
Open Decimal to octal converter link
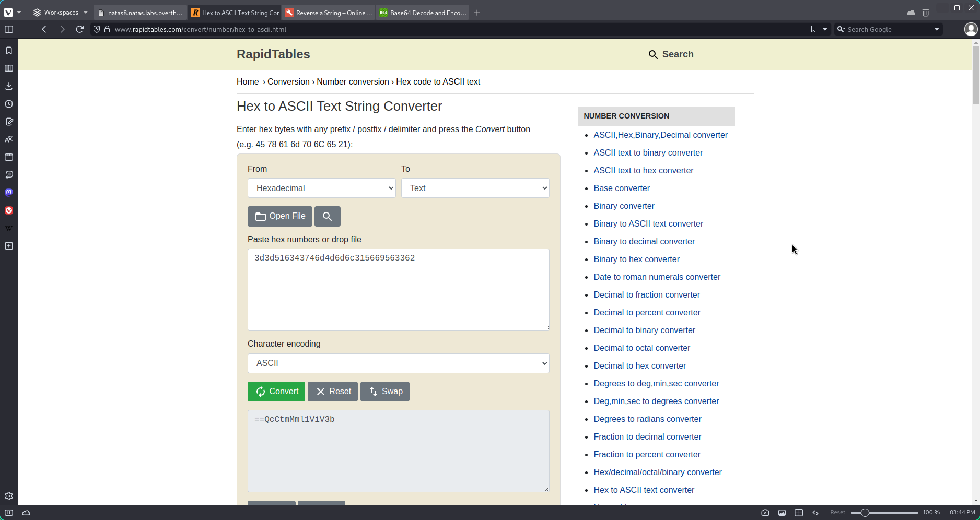click(641, 348)
